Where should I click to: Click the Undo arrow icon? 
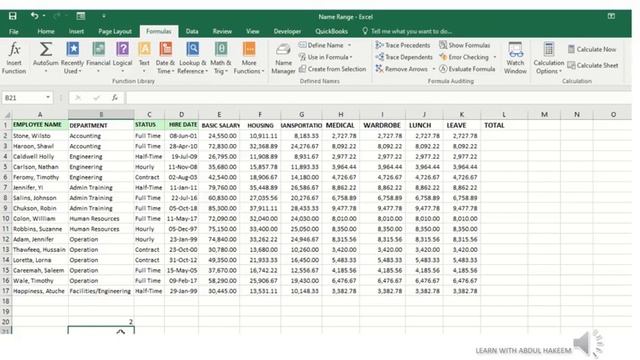pyautogui.click(x=34, y=16)
